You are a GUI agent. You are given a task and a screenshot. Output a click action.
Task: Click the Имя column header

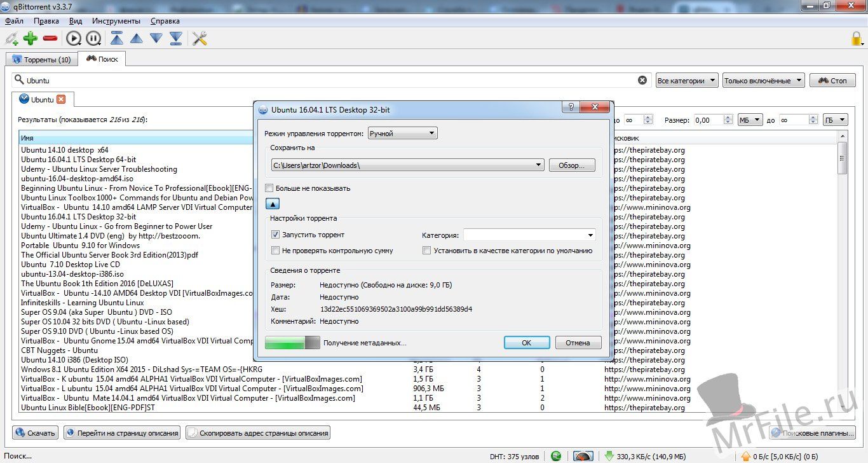(137, 138)
